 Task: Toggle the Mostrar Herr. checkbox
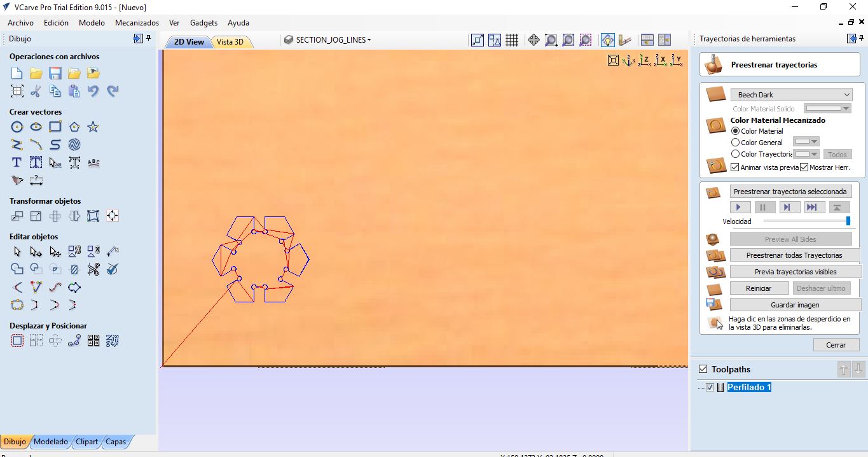[x=804, y=167]
